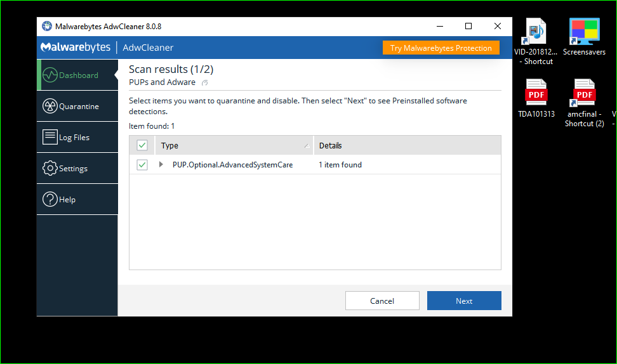
Task: Click the Dashboard pulse icon
Action: (50, 75)
